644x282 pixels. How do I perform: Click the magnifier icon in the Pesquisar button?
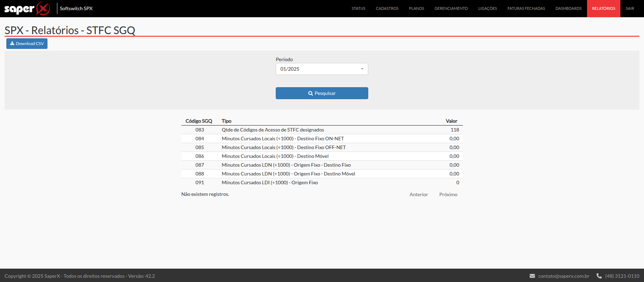tap(311, 94)
